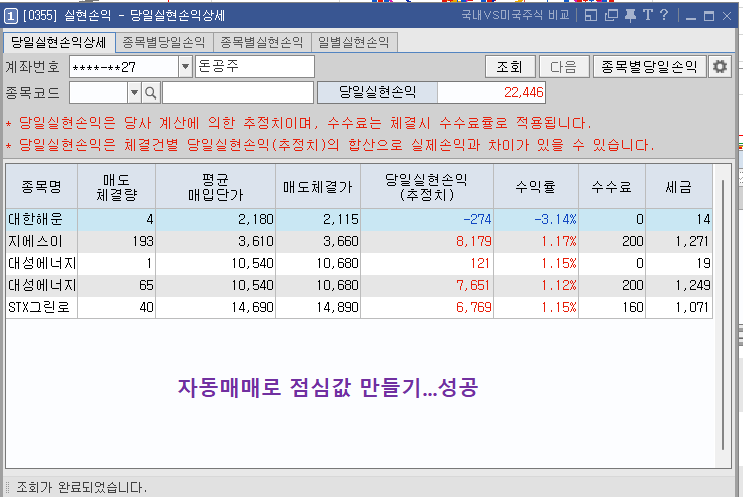Select the 대한해운 row
This screenshot has width=743, height=497.
point(359,219)
